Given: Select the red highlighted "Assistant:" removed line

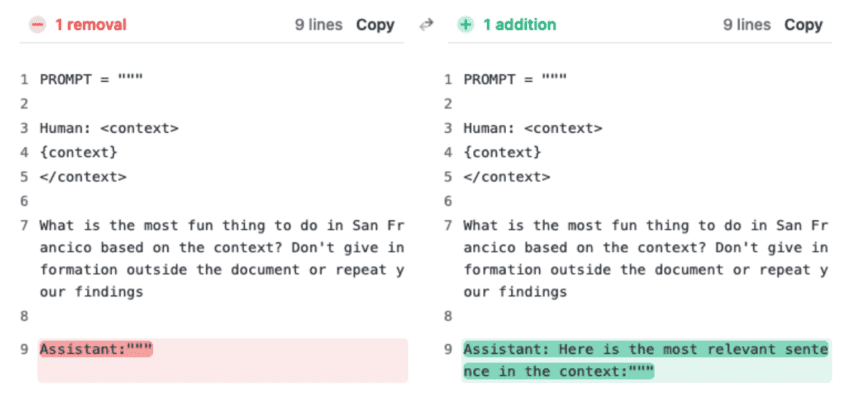Looking at the screenshot, I should pos(96,349).
